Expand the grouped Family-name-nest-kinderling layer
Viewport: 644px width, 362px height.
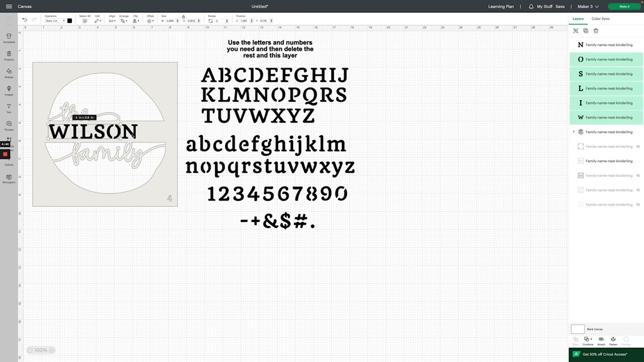(x=574, y=132)
